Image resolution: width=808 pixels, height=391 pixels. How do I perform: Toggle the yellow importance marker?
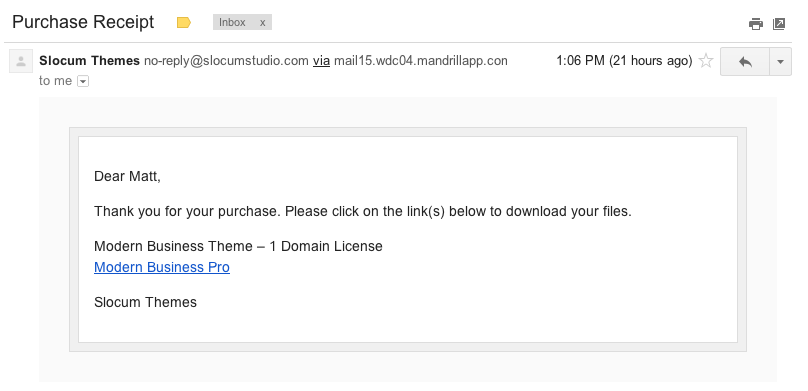pyautogui.click(x=183, y=23)
